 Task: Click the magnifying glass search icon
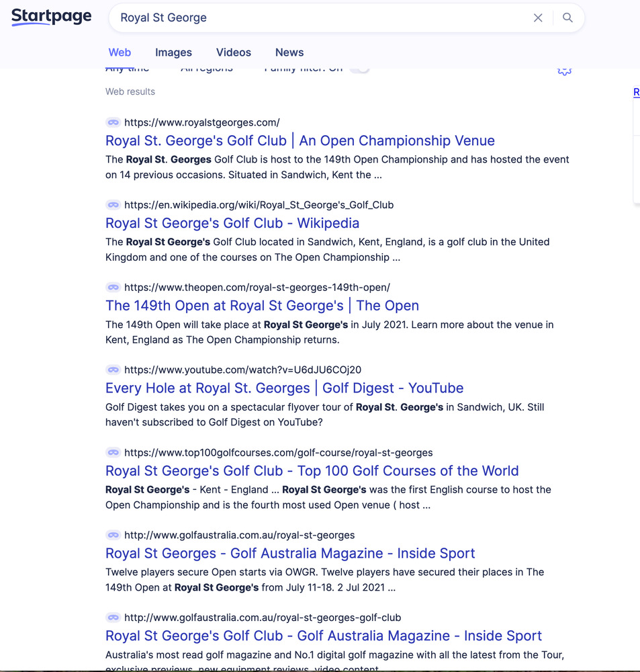[x=567, y=18]
